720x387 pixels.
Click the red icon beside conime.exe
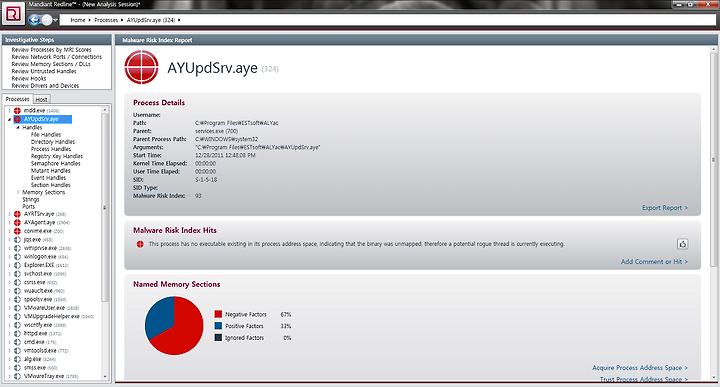[17, 231]
